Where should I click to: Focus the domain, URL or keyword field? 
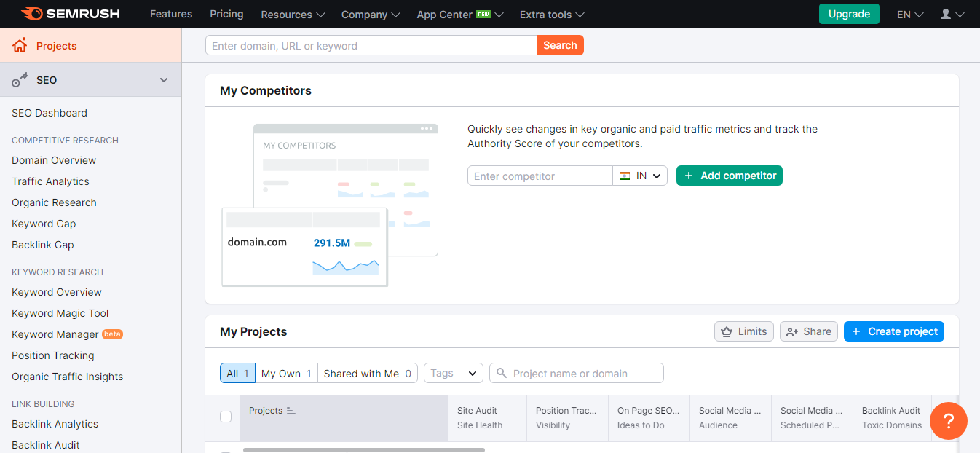click(371, 45)
